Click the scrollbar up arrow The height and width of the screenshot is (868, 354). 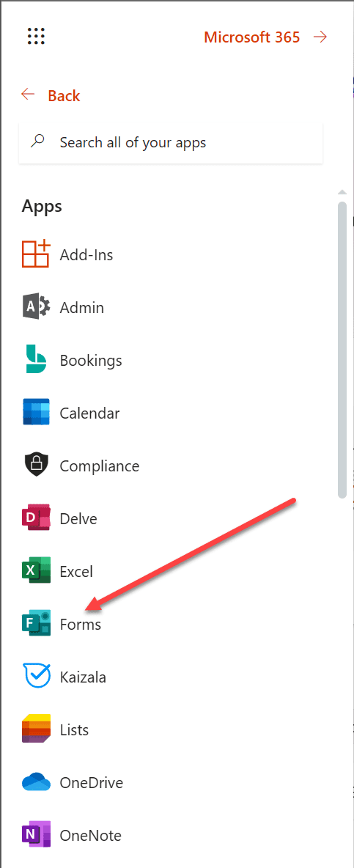point(342,193)
